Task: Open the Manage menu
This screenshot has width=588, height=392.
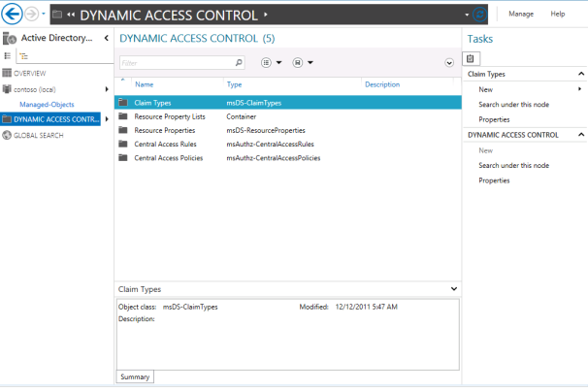Action: pyautogui.click(x=521, y=14)
